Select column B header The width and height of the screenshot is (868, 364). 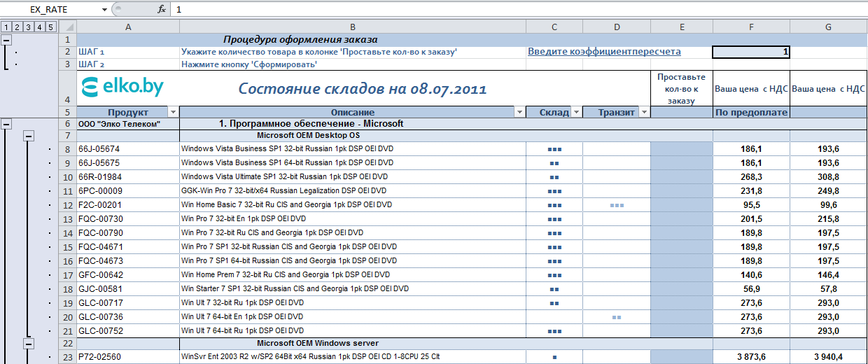pos(353,27)
